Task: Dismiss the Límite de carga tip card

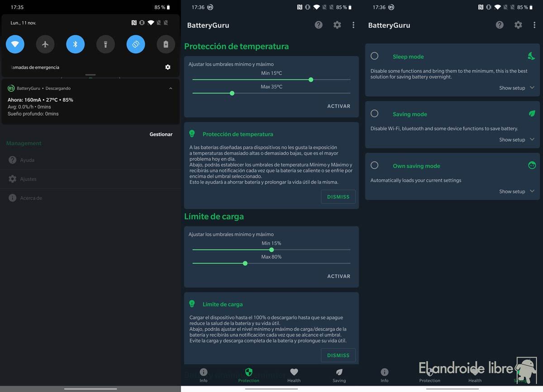Action: 338,355
